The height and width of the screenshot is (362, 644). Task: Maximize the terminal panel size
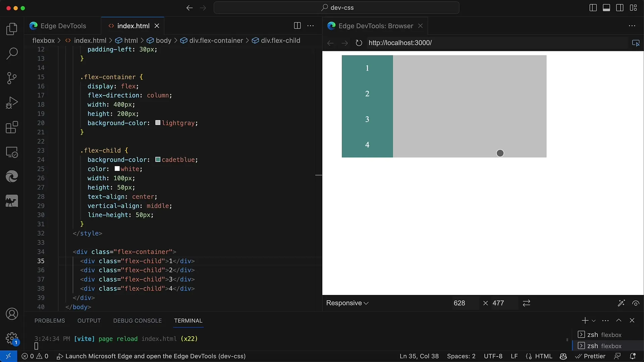click(619, 320)
